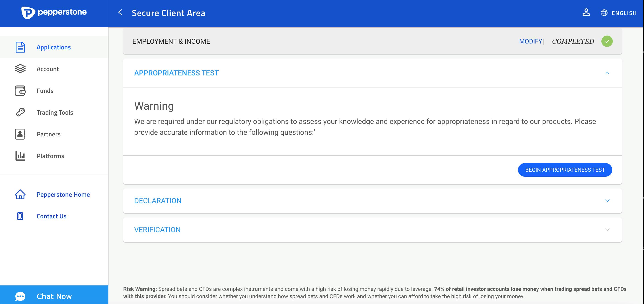The height and width of the screenshot is (304, 644).
Task: Start a chat with Chat Now
Action: coord(54,295)
